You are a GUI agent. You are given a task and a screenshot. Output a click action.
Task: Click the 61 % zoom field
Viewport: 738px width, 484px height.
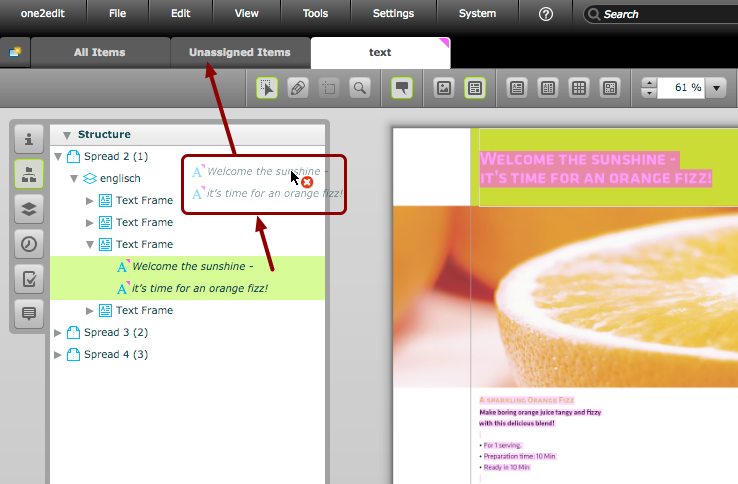tap(681, 88)
